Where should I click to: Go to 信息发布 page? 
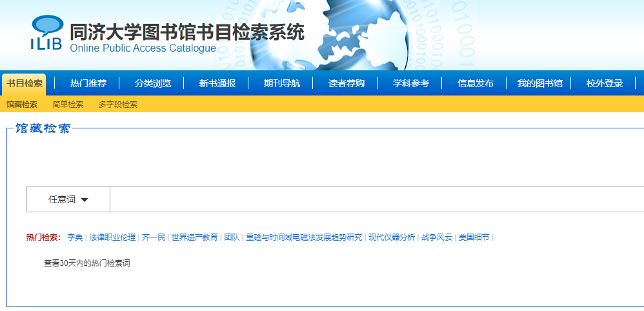(475, 83)
